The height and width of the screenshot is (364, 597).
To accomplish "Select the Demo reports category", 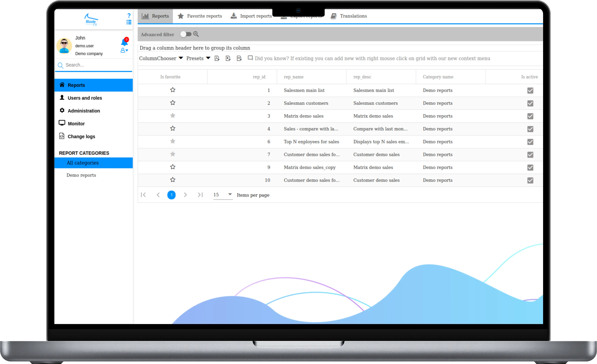I will [81, 175].
